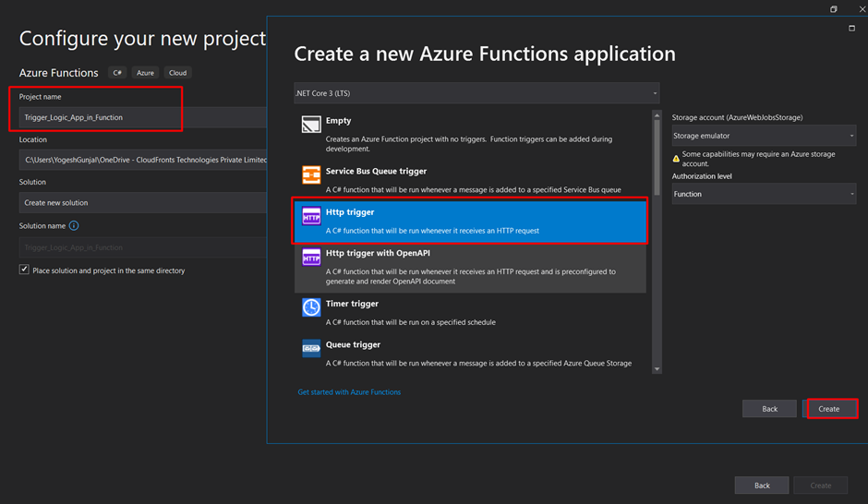Click the Solution name input field
Screen dimensions: 868x504
pyautogui.click(x=143, y=247)
